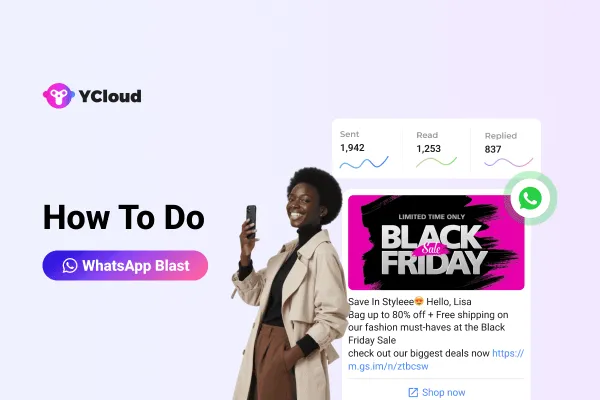The image size is (600, 400).
Task: Click the green Read trend line chart
Action: click(x=436, y=162)
